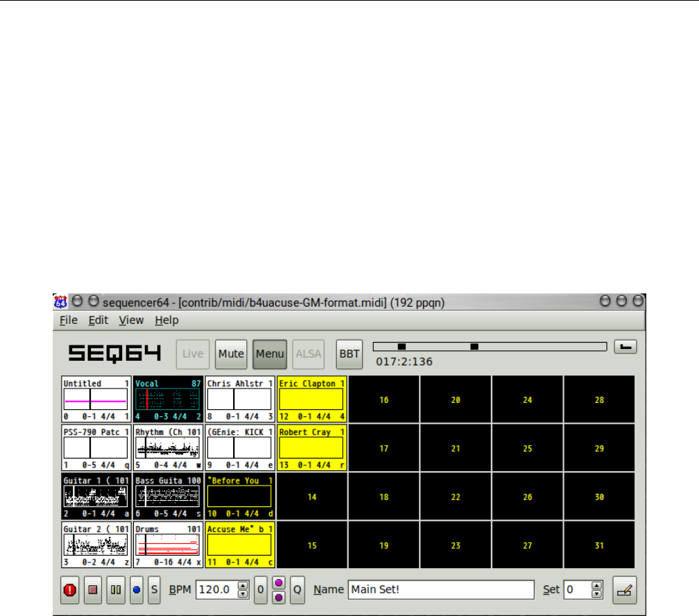Open the File menu
This screenshot has width=699, height=616.
tap(69, 320)
